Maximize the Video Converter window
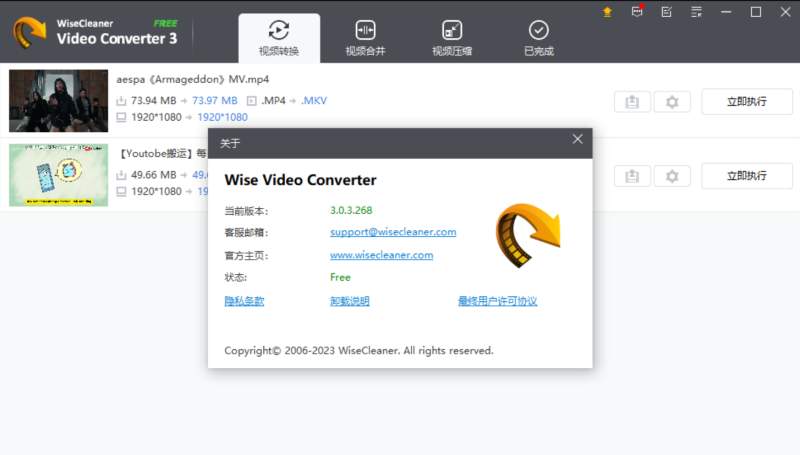The image size is (800, 455). click(x=756, y=12)
